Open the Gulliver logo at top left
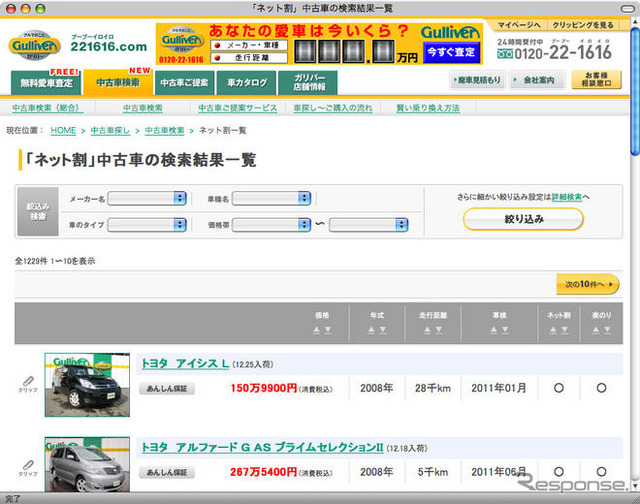 [x=34, y=45]
